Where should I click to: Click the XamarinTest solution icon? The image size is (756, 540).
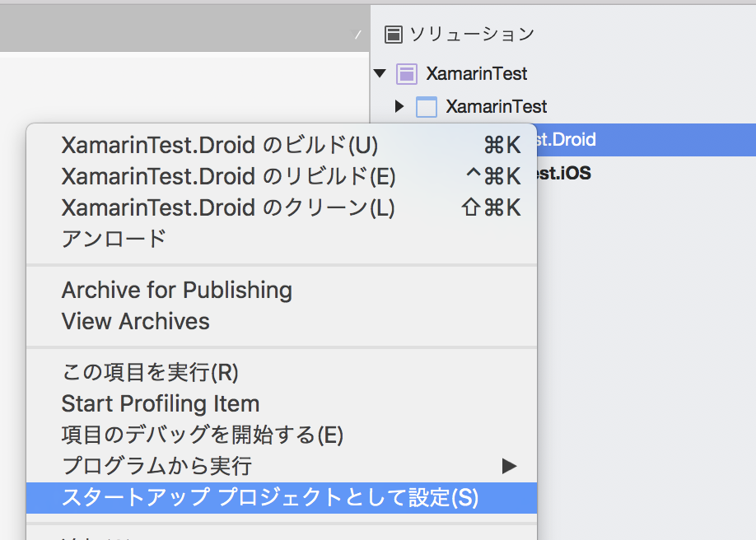point(407,74)
